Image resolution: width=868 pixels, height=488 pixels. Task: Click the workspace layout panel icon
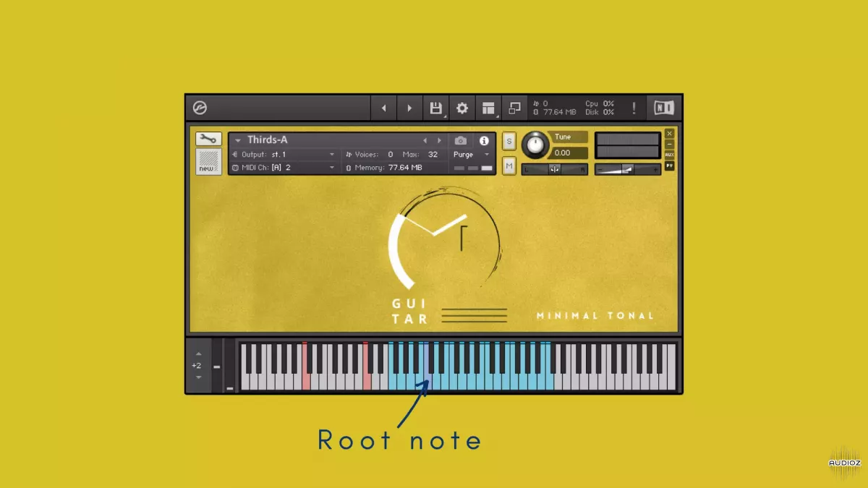488,108
